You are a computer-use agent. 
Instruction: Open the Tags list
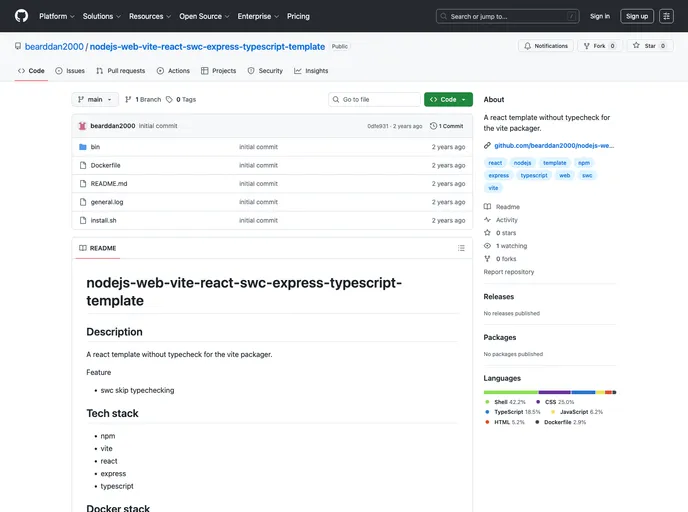[x=181, y=100]
